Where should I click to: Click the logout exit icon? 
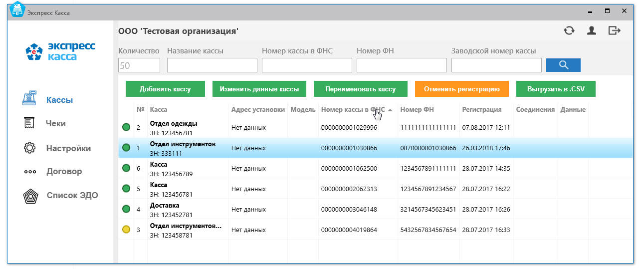(614, 31)
